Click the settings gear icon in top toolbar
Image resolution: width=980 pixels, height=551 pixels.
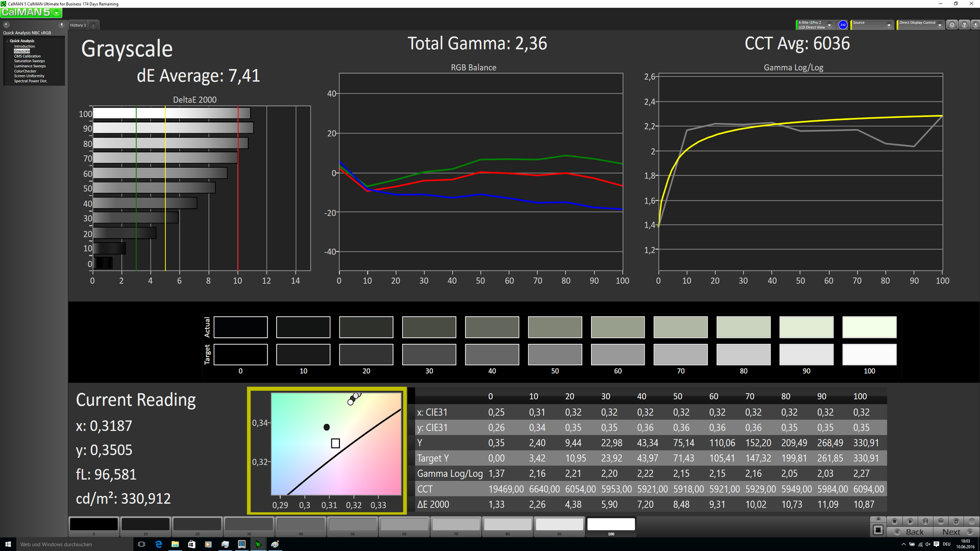(x=951, y=24)
